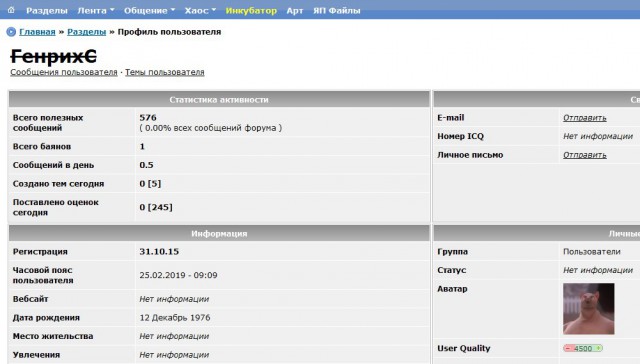The height and width of the screenshot is (364, 640).
Task: Click Нет информации next to Статус
Action: pyautogui.click(x=598, y=270)
